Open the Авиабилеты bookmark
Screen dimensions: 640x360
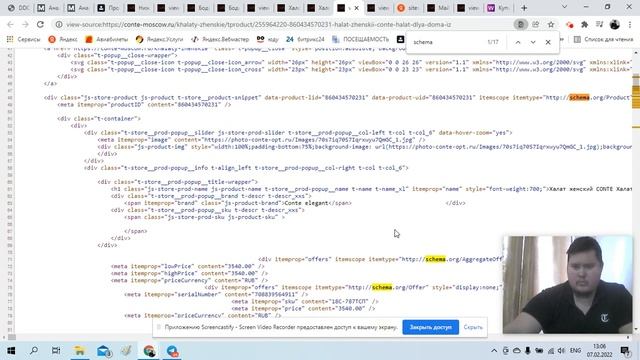coord(107,40)
